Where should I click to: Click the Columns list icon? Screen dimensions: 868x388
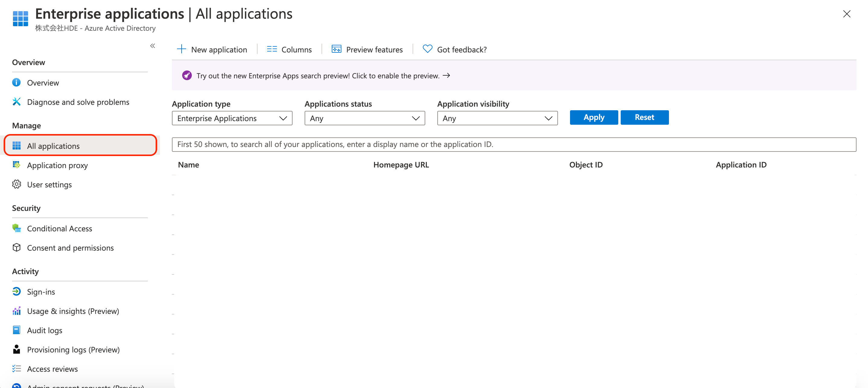[x=272, y=49]
